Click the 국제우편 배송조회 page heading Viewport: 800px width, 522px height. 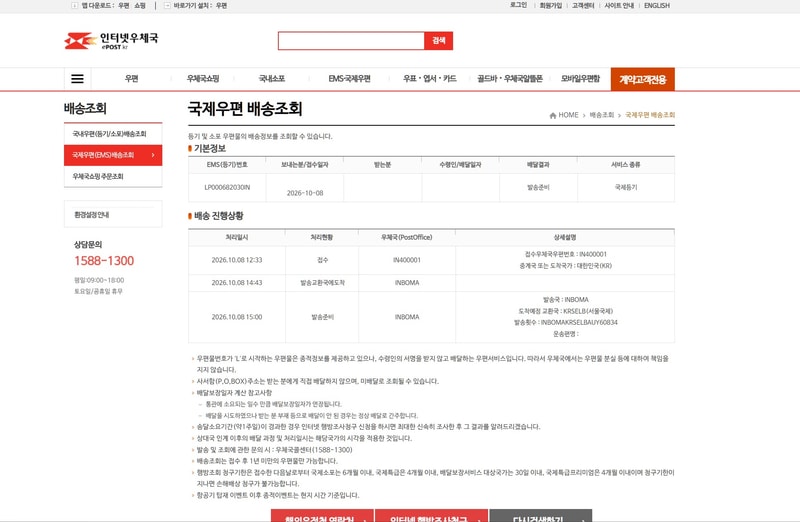(x=245, y=108)
